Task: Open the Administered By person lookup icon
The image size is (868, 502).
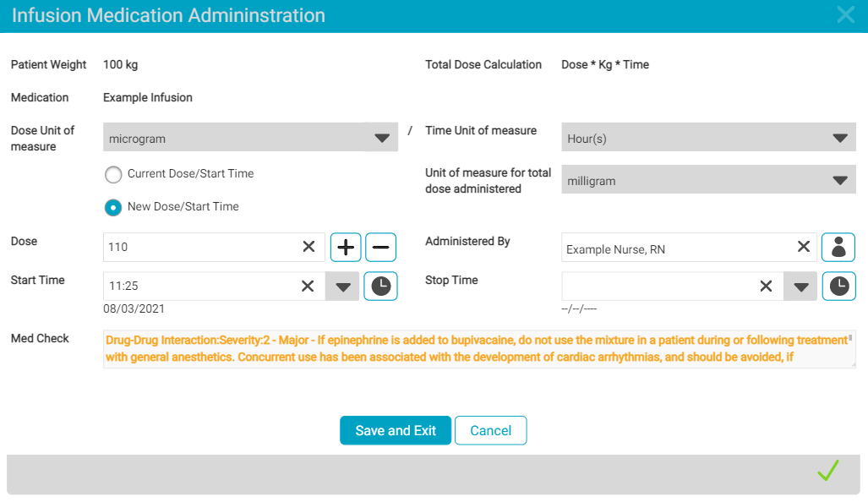Action: click(x=838, y=247)
